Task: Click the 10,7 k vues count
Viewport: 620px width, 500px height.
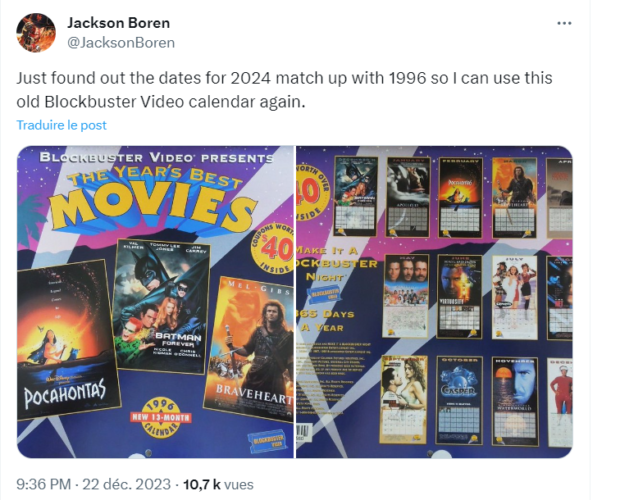Action: [x=218, y=484]
